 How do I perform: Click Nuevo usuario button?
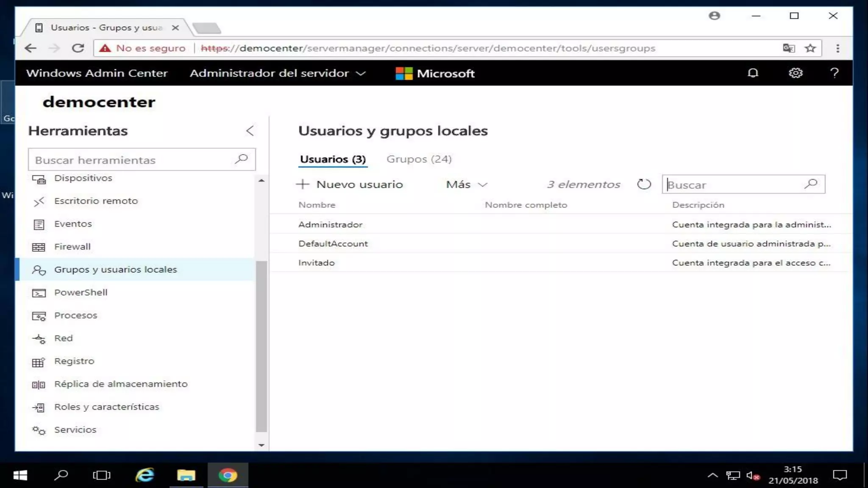coord(350,184)
